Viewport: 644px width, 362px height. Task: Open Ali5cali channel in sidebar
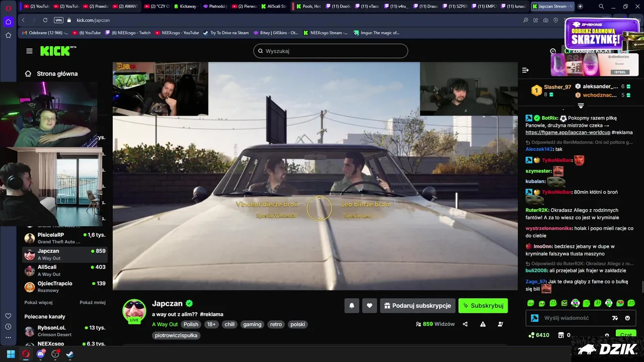[65, 270]
